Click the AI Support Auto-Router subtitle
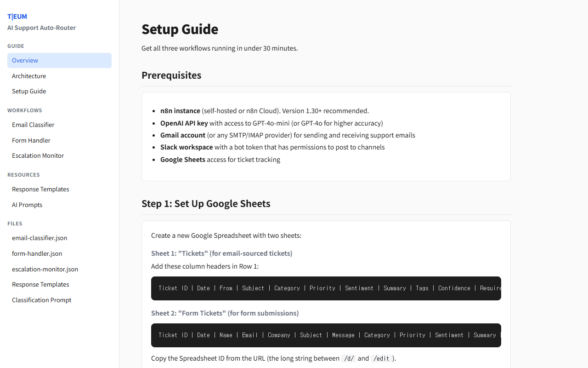Screen dimensions: 588x368 pos(41,28)
